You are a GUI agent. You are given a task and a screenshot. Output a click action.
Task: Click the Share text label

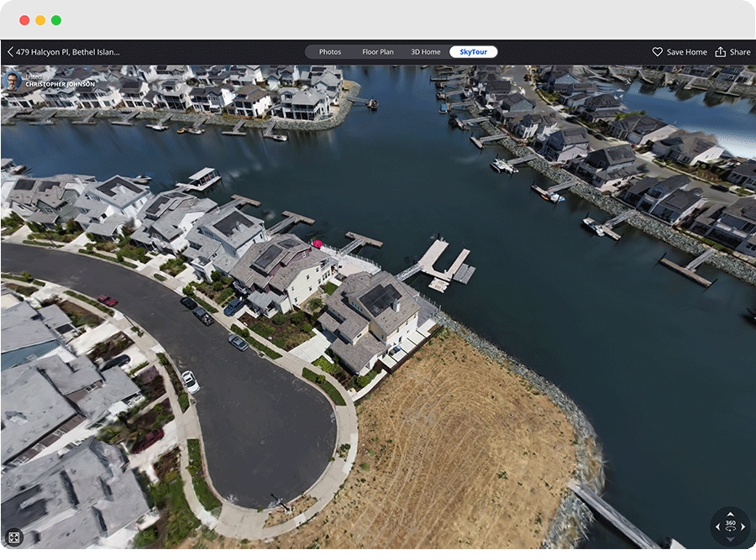tap(740, 52)
